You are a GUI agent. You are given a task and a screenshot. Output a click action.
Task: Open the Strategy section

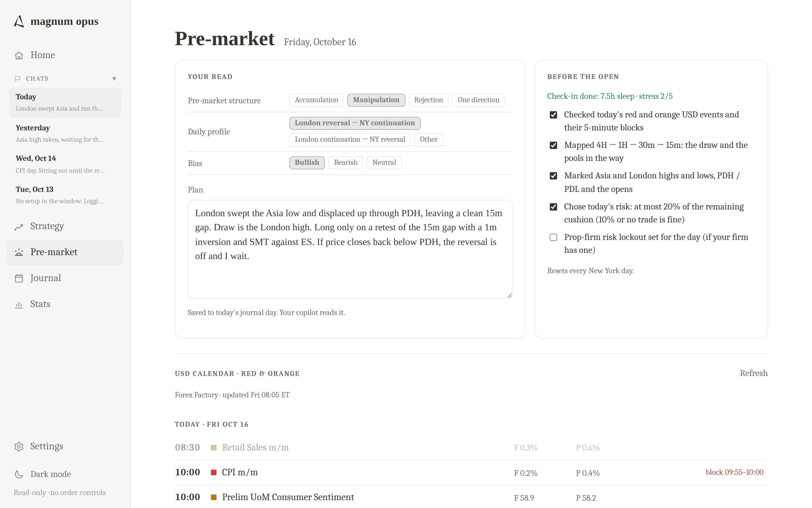tap(65, 226)
